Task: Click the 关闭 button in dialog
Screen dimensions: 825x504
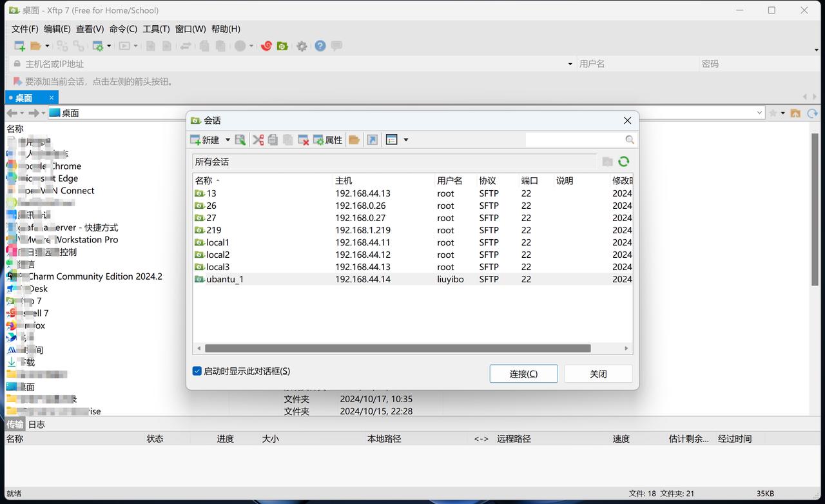Action: click(x=598, y=374)
